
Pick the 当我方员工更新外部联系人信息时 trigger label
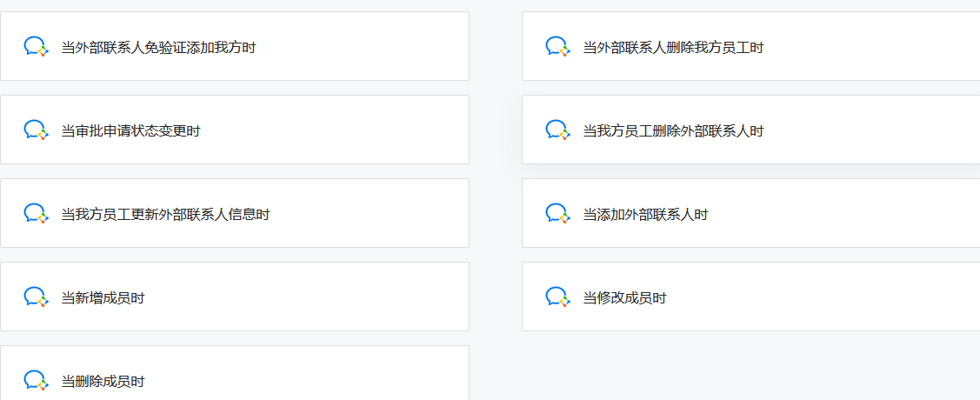165,215
